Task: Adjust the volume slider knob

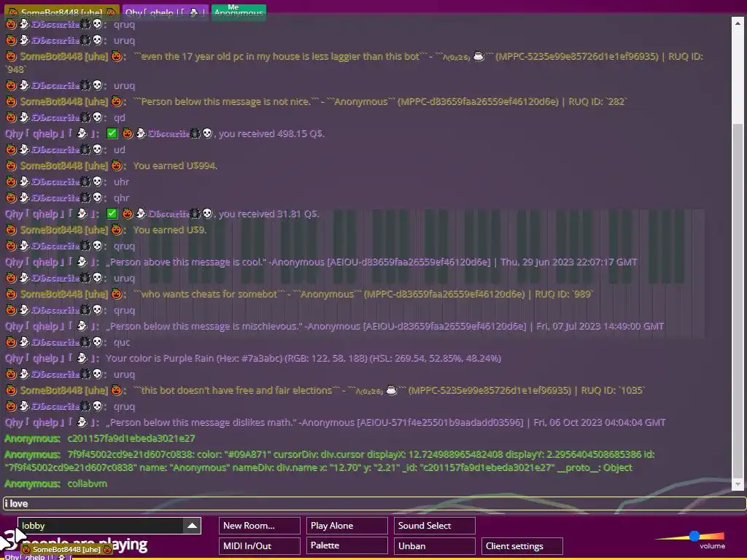Action: tap(694, 536)
